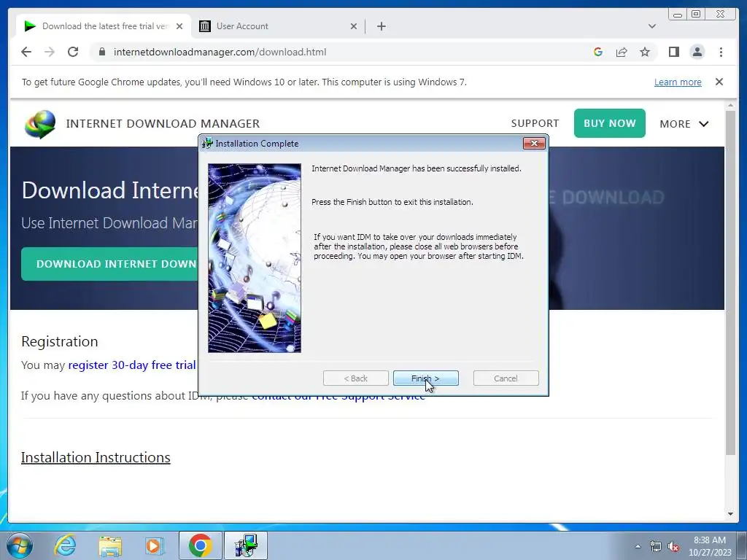Click the installer icon in dialog title bar

(x=207, y=143)
